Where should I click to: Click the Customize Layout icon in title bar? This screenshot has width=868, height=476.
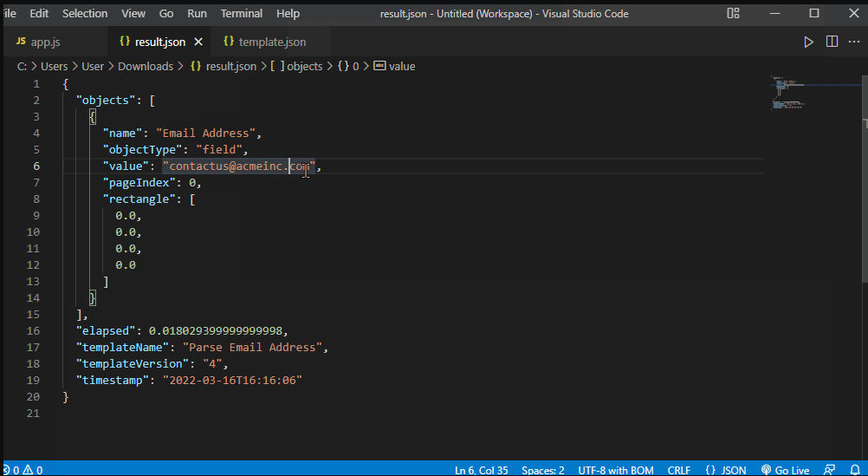[734, 14]
